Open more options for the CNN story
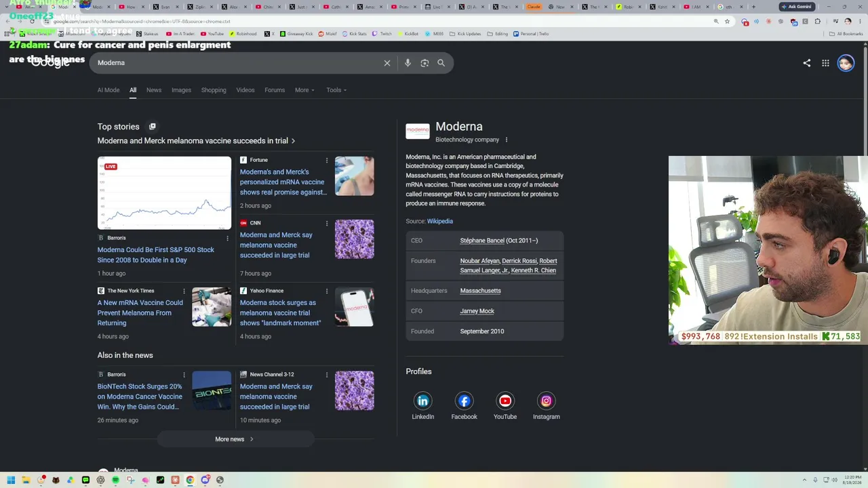Viewport: 868px width, 488px height. [327, 223]
